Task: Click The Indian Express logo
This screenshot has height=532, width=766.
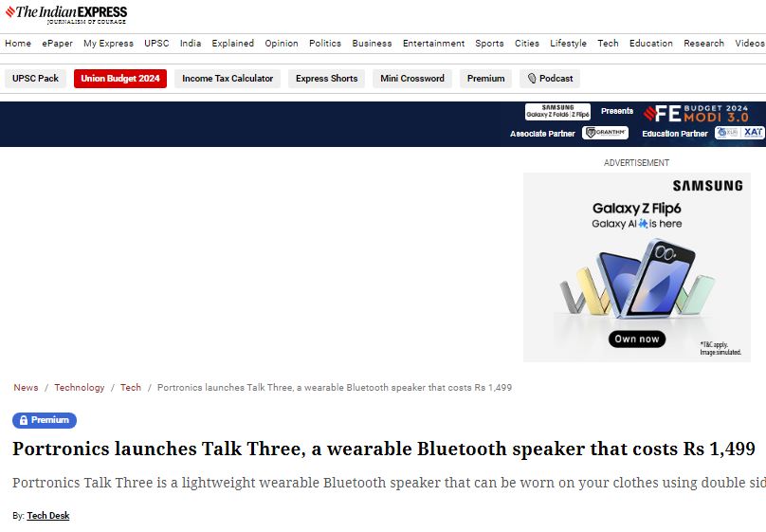Action: (x=66, y=14)
